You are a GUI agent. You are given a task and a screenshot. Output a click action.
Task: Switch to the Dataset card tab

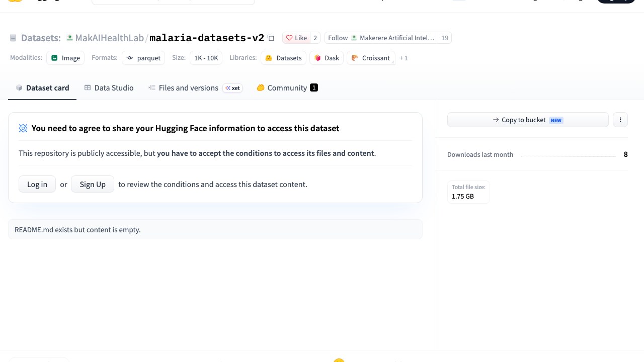(x=42, y=88)
